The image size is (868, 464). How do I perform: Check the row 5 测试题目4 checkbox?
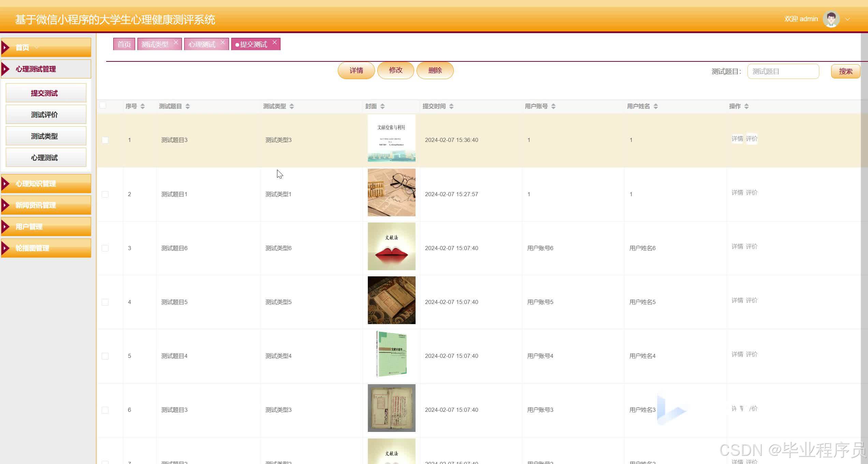[x=105, y=356]
